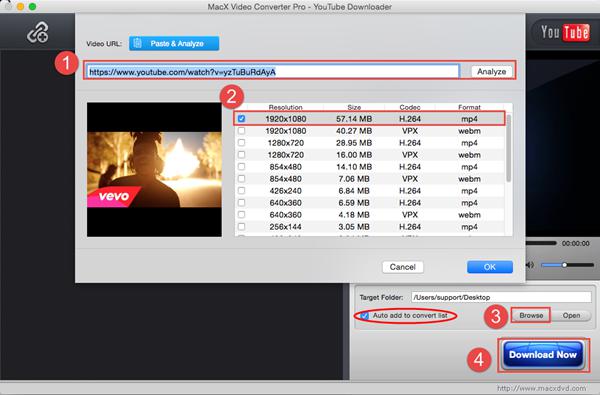Click the http://www.macxdvd.com link
The height and width of the screenshot is (395, 600).
pos(541,388)
